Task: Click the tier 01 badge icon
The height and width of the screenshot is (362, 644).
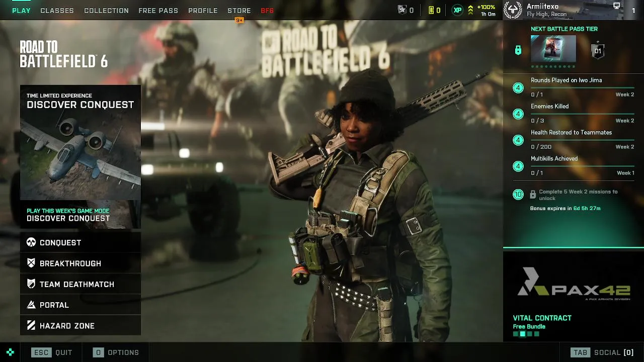Action: (597, 50)
